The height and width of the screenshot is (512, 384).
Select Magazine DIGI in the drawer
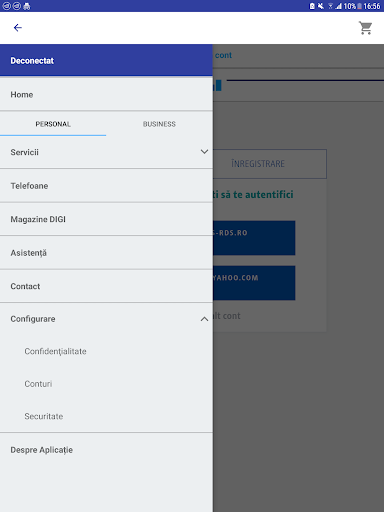point(106,219)
